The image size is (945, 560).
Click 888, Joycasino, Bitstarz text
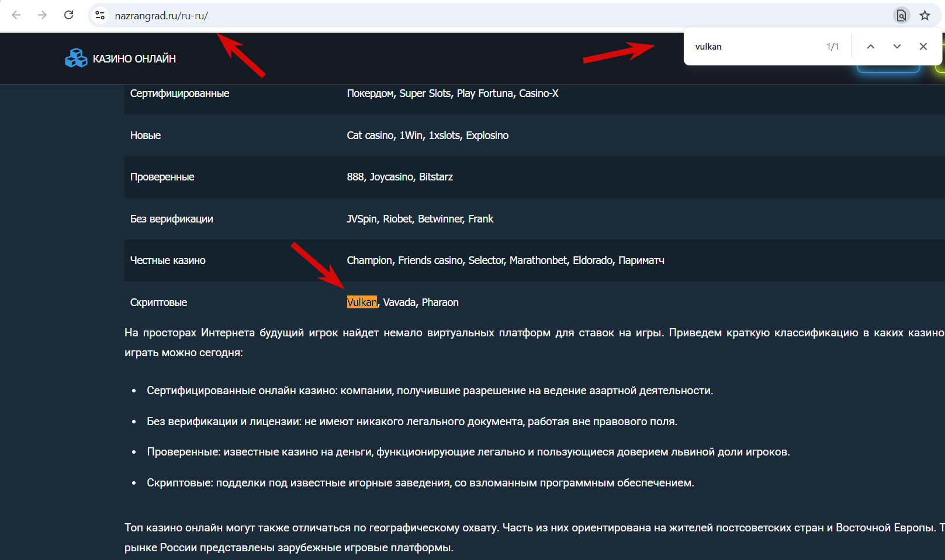point(400,177)
